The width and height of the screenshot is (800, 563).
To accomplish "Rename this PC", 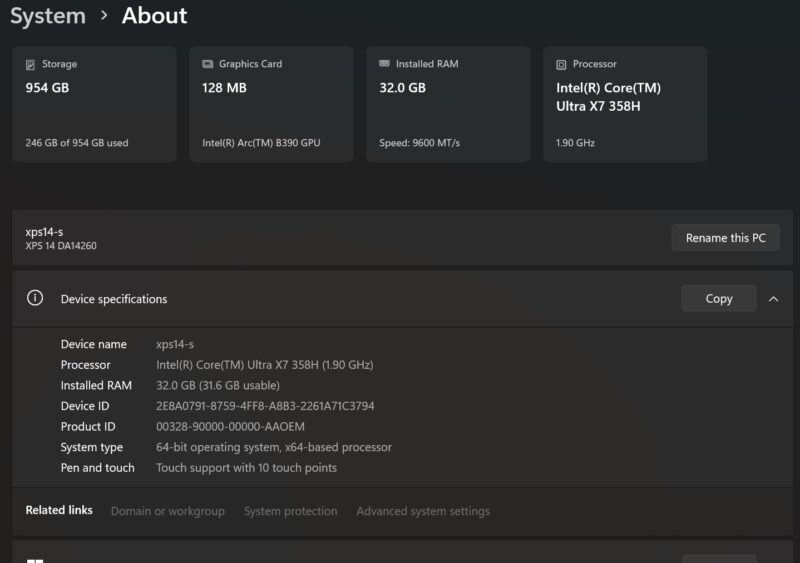I will pos(726,238).
